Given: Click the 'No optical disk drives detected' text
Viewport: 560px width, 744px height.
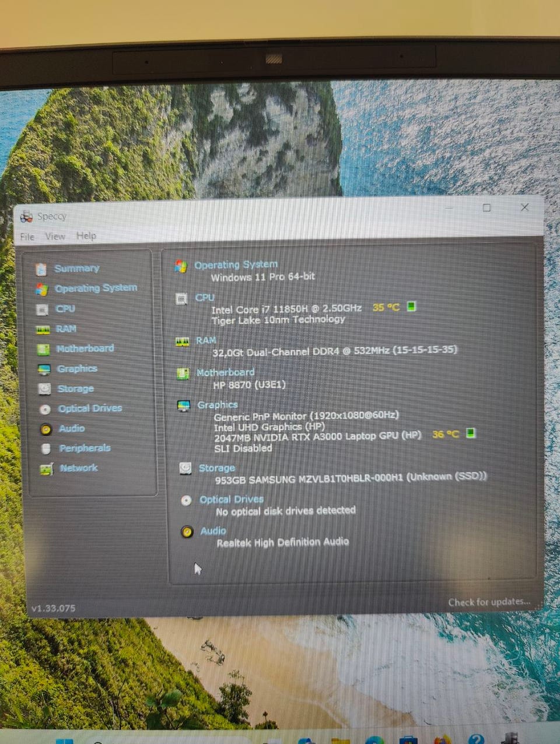Looking at the screenshot, I should [x=286, y=511].
